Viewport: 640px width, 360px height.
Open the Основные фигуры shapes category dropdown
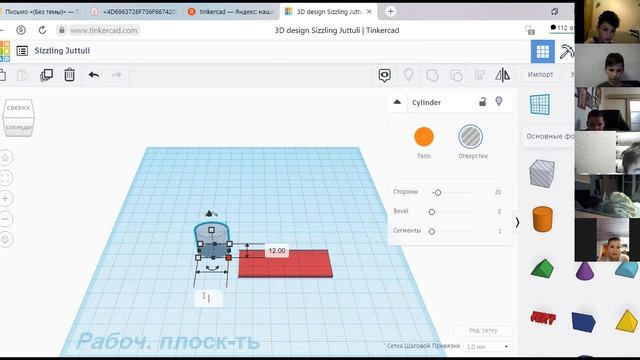pos(549,136)
